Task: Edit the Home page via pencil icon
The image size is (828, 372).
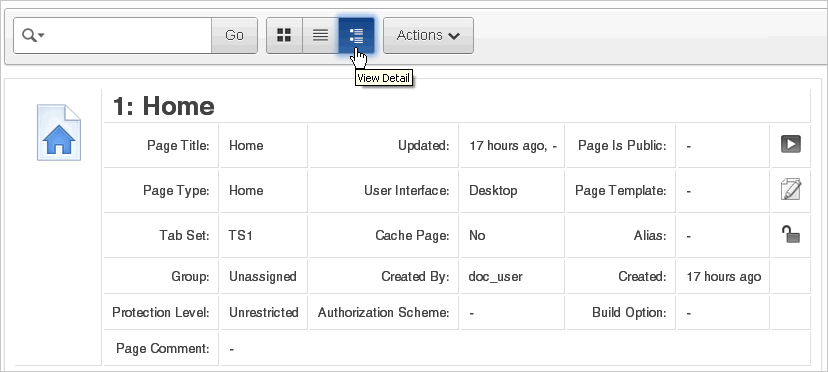Action: point(791,189)
